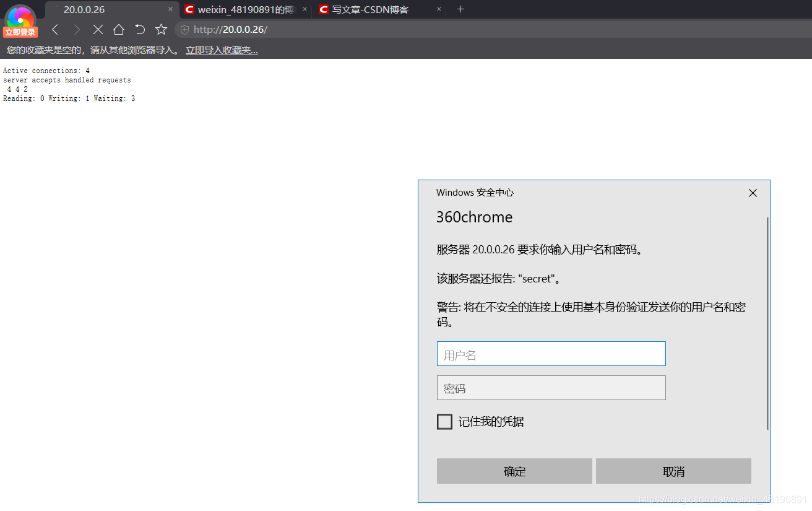Go back with the left arrow
The image size is (812, 511).
click(55, 29)
